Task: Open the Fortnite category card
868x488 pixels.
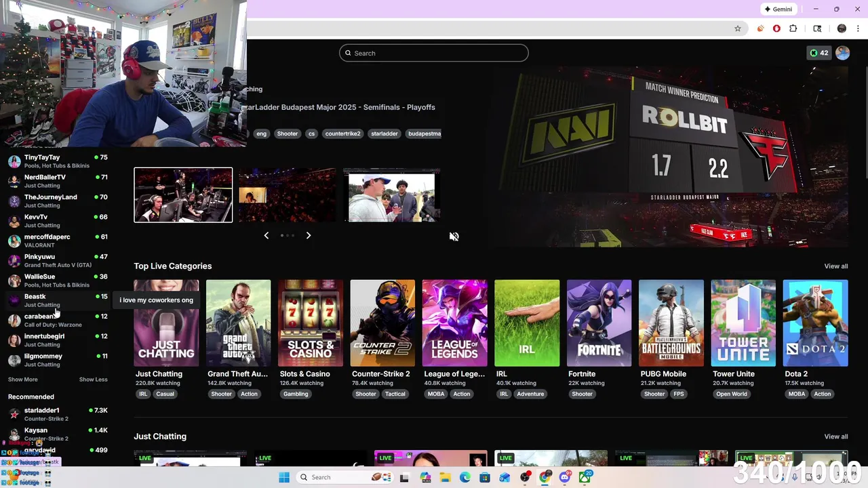Action: (599, 323)
